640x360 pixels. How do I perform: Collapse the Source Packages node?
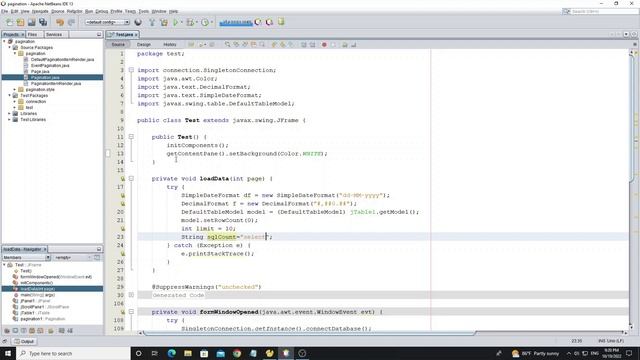tap(10, 47)
